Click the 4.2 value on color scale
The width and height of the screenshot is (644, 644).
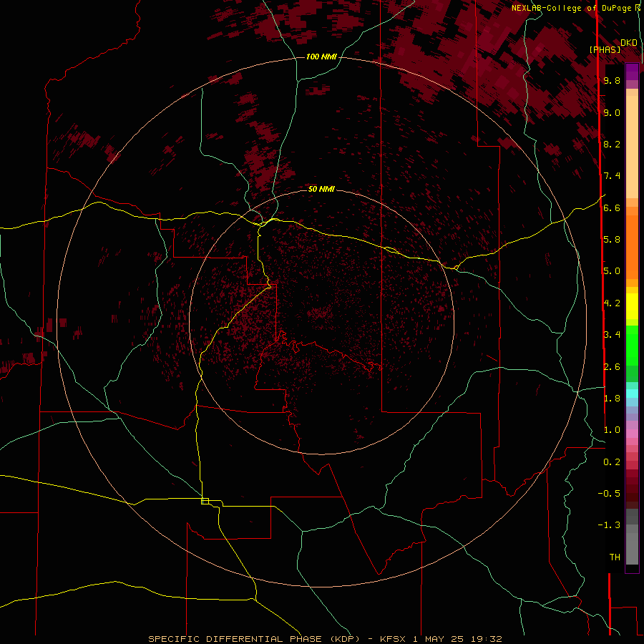(612, 303)
